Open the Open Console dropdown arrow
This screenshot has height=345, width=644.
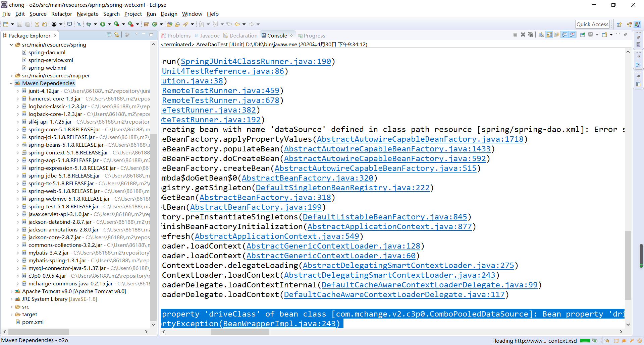tap(611, 34)
